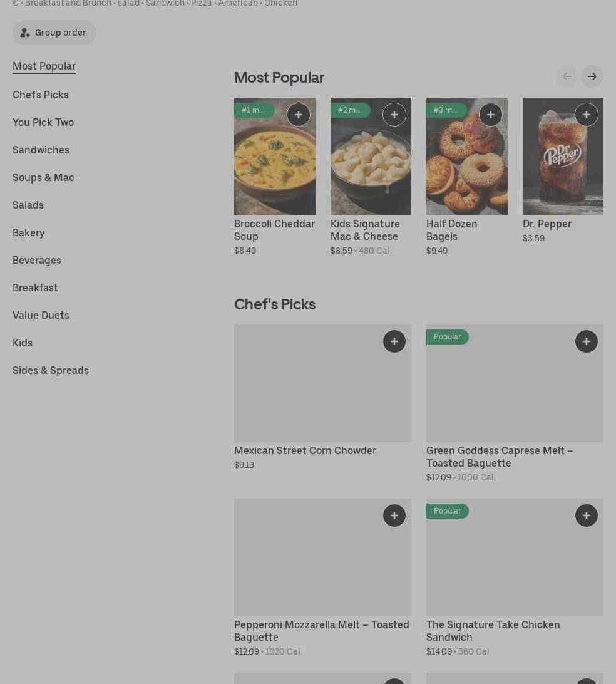Viewport: 616px width, 684px height.
Task: Click the previous arrow in Most Popular
Action: (567, 77)
